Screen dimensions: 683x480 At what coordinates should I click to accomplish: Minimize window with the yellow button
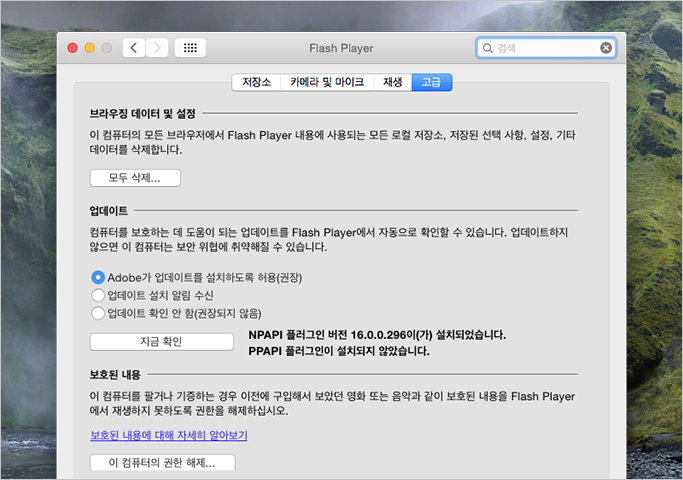coord(90,48)
